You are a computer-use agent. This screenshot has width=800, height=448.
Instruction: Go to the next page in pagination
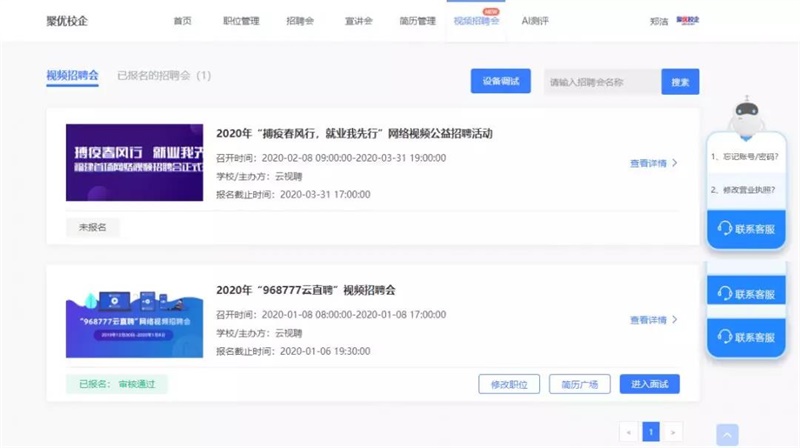pos(674,432)
